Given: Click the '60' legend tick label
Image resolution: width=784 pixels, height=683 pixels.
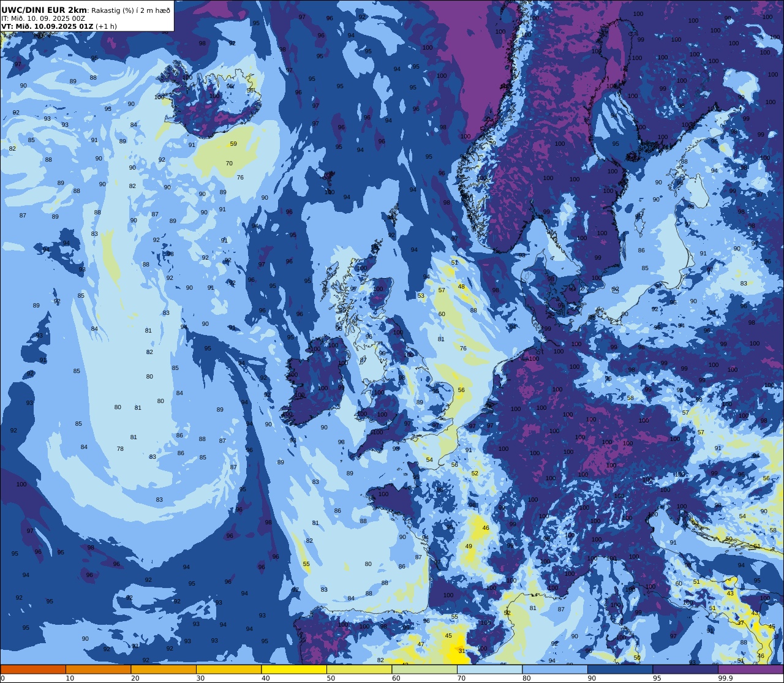Looking at the screenshot, I should [396, 678].
